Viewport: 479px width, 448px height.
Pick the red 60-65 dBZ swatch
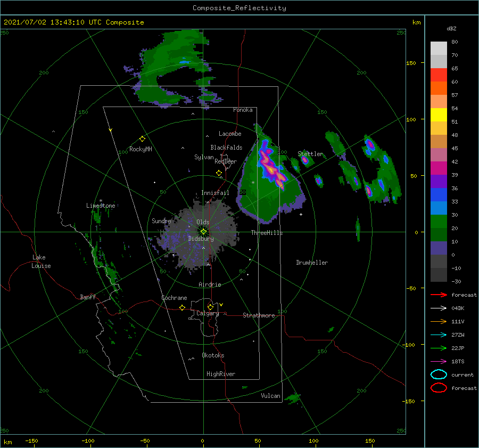pos(439,75)
